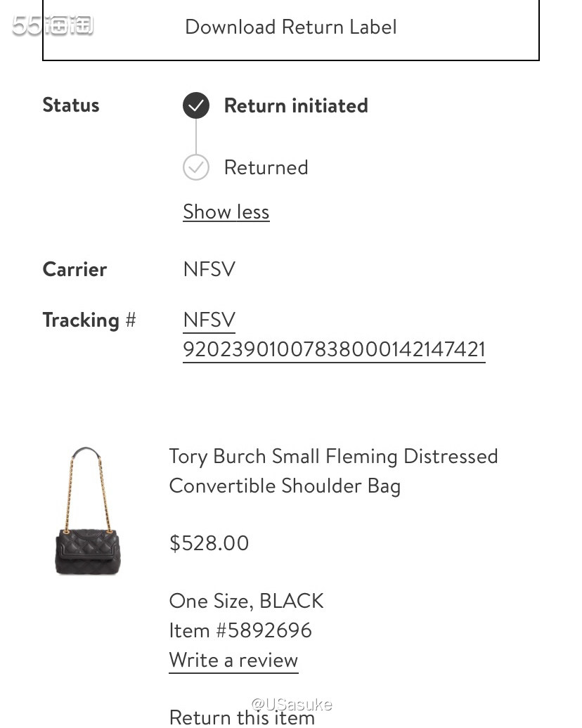Click the filled Return initiated checkmark icon
This screenshot has height=728, width=582.
(196, 105)
